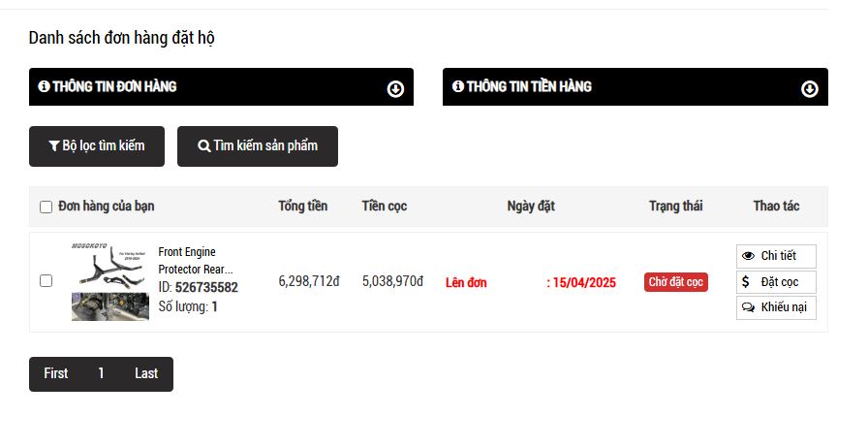Click the 'Chờ đặt cọc' status badge

676,282
